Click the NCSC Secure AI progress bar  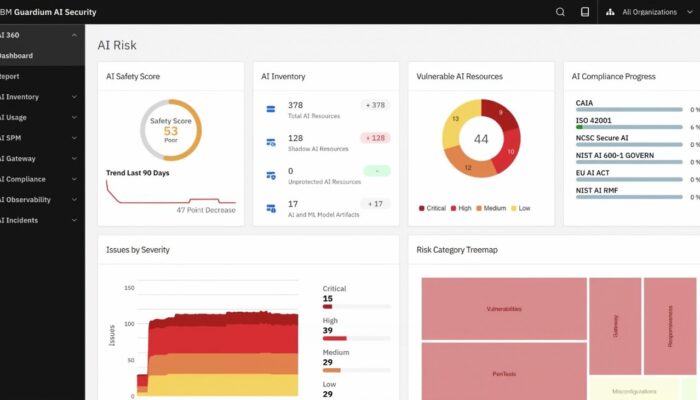pos(629,144)
